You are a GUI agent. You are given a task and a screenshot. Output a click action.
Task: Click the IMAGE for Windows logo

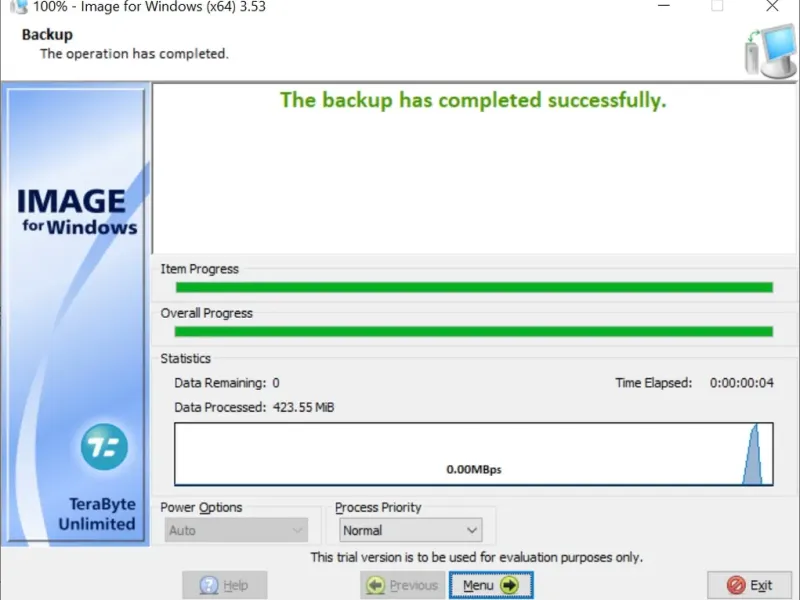(x=77, y=211)
